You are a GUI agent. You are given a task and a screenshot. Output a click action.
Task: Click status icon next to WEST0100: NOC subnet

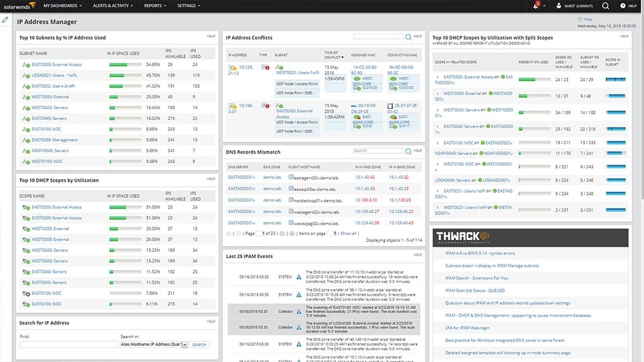click(26, 162)
